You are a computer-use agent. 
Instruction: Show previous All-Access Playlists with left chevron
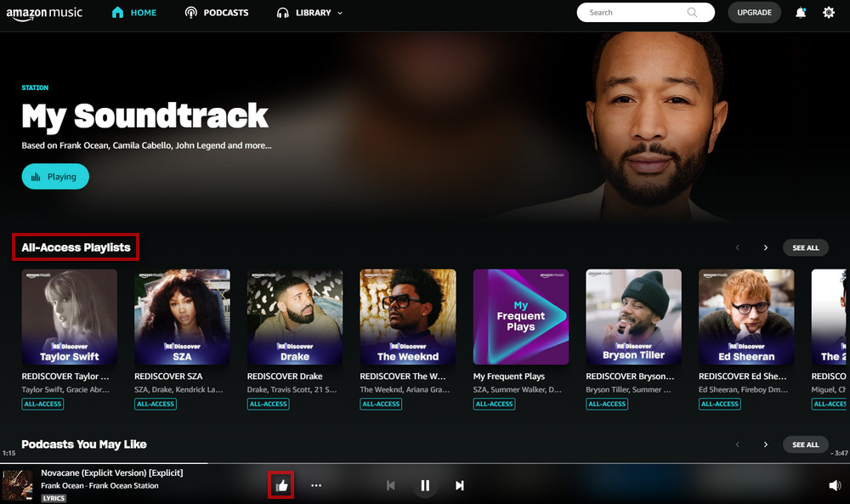tap(737, 247)
